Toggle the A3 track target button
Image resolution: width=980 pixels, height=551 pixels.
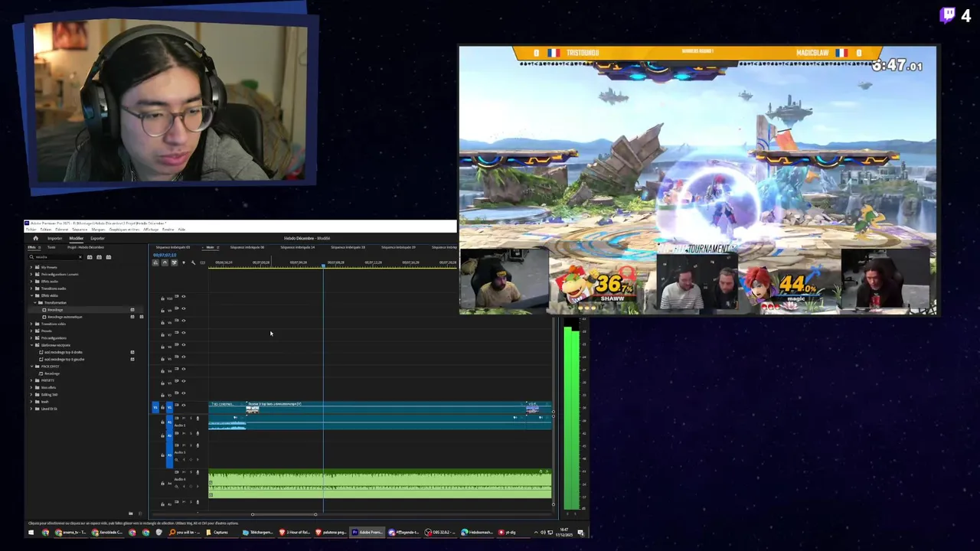click(169, 455)
